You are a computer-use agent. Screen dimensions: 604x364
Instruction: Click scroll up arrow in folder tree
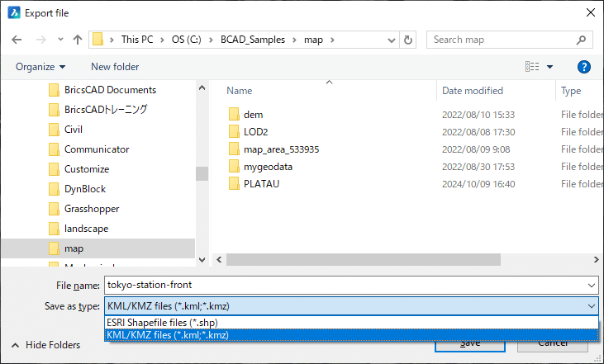coord(202,87)
